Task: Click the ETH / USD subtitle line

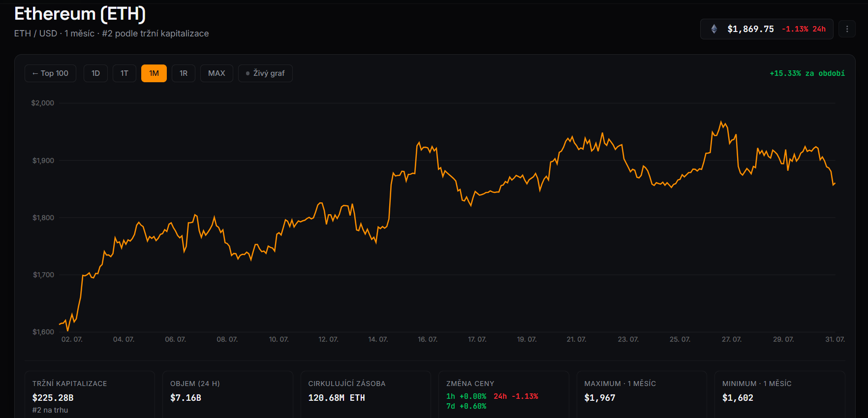Action: 111,33
